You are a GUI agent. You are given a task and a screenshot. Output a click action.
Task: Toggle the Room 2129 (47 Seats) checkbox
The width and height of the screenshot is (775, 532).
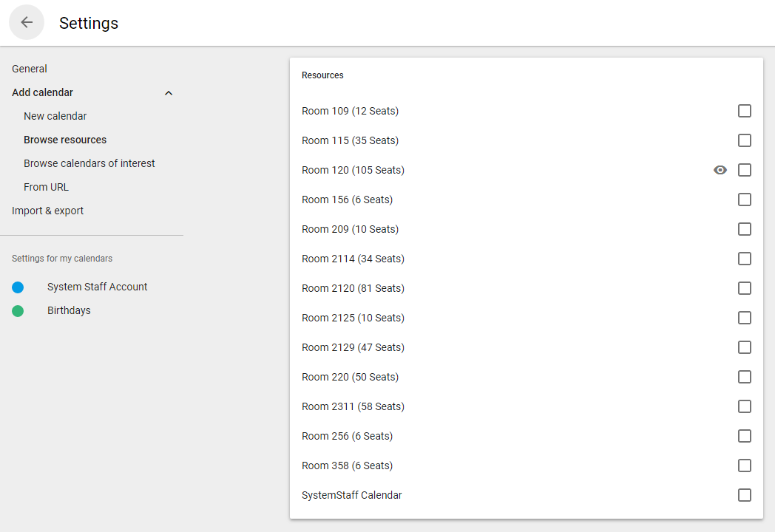coord(745,347)
